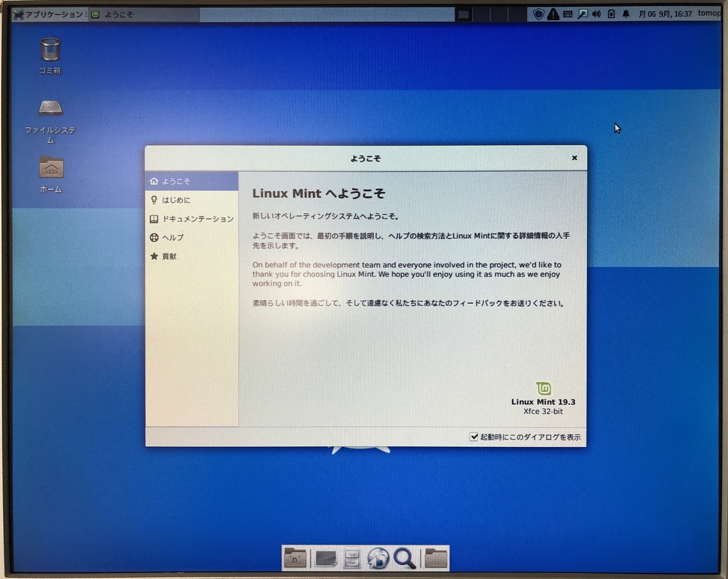Click the English 'On behalf of the development team' paragraph
Screen dimensions: 728x579
[406, 274]
